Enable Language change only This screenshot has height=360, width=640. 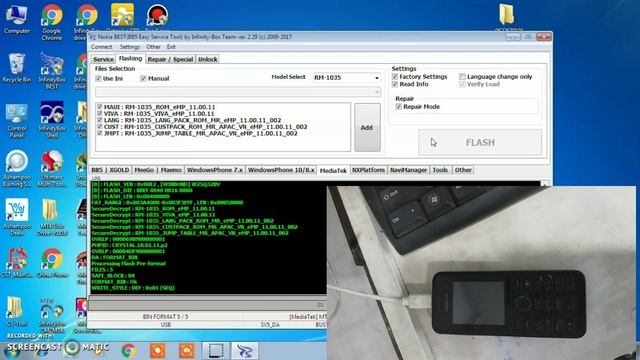tap(462, 77)
